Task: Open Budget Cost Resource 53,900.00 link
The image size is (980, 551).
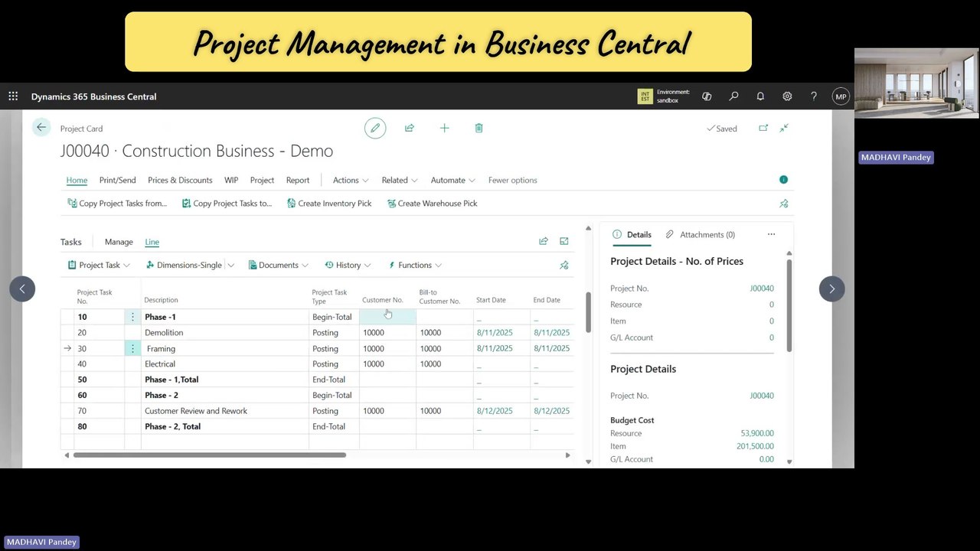Action: pos(757,433)
